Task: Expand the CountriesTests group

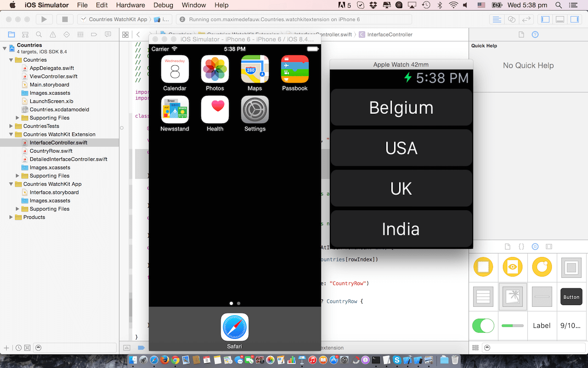Action: click(x=11, y=126)
